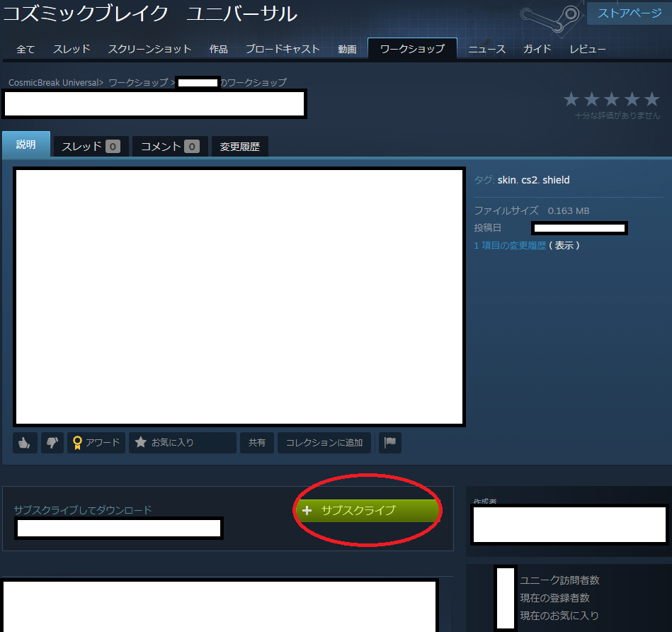Click the 現在のお気に入り stat label
The width and height of the screenshot is (672, 632).
point(559,615)
